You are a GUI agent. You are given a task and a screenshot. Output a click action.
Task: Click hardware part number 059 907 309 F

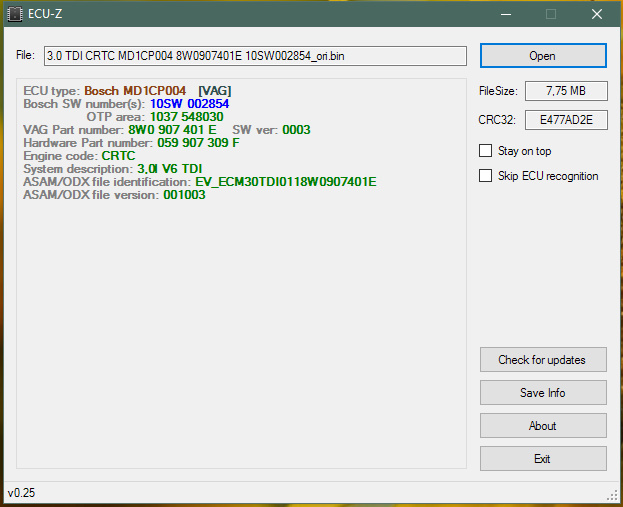click(198, 143)
